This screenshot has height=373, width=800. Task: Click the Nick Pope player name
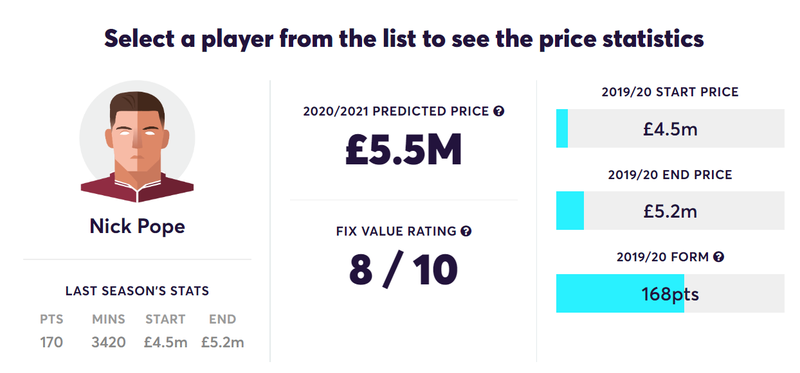tap(137, 226)
